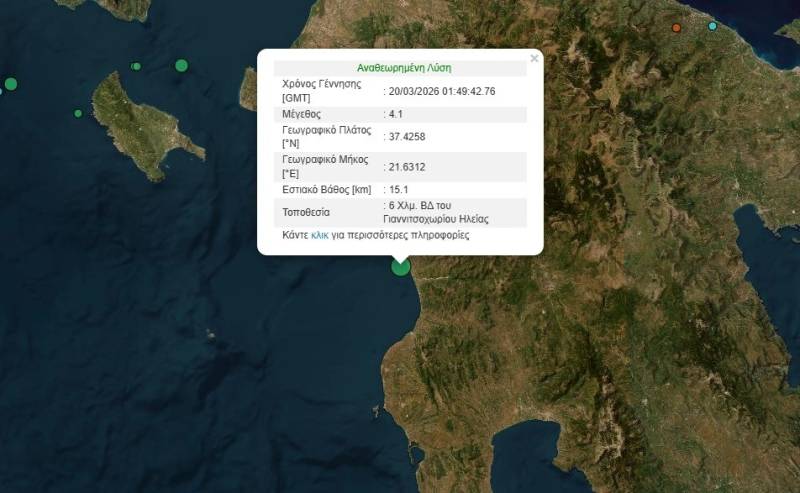Click the large green epicenter marker below the popup
This screenshot has width=800, height=493.
coord(400,266)
